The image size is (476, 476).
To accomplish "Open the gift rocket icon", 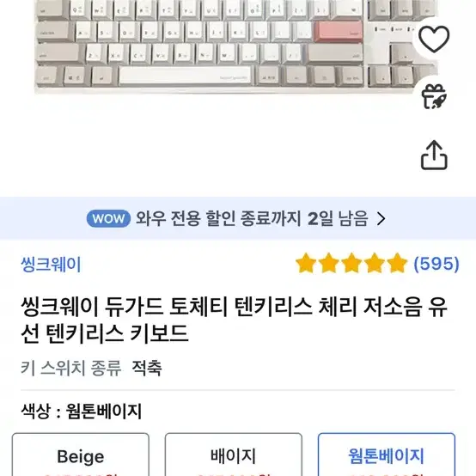I will coord(434,96).
